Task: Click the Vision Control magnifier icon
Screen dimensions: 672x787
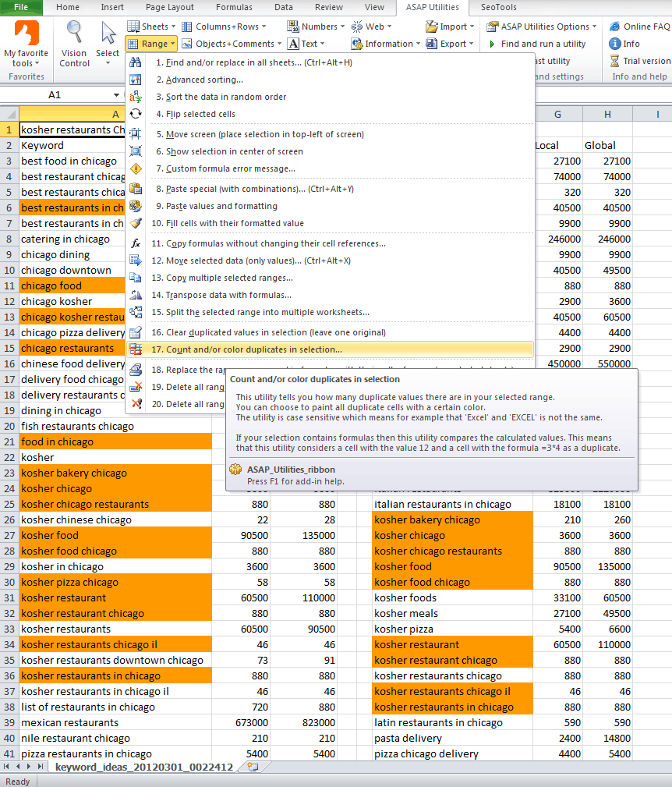Action: 74,33
